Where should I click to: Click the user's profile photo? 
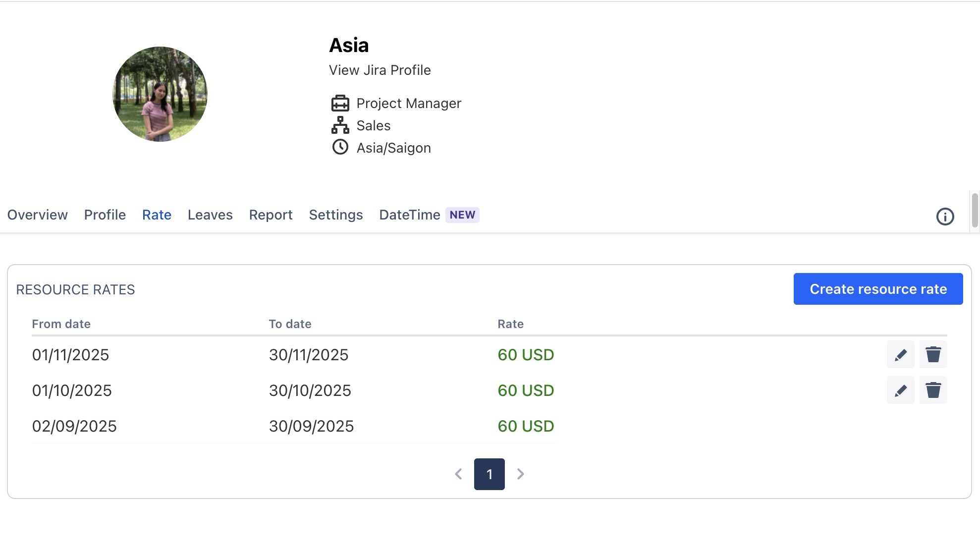(x=160, y=94)
